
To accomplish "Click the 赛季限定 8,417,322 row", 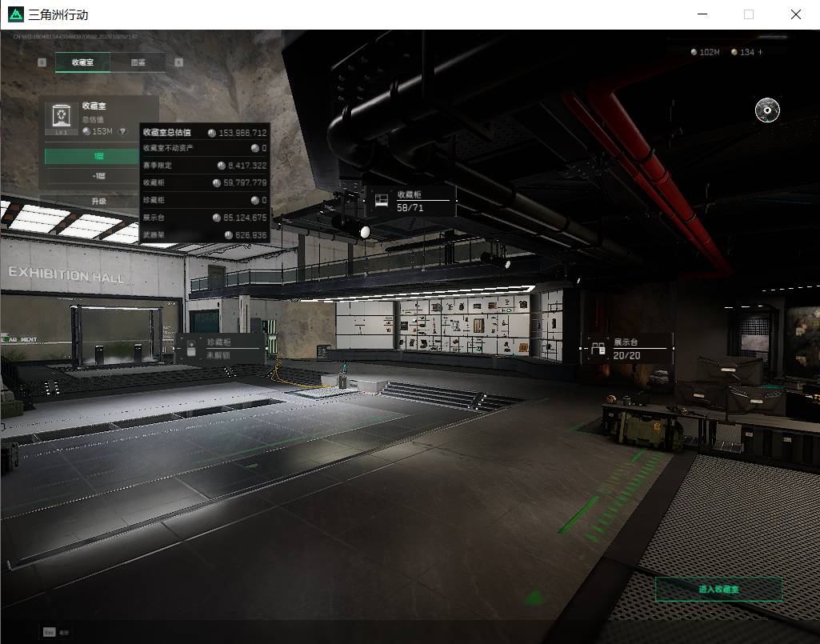I will pyautogui.click(x=205, y=166).
